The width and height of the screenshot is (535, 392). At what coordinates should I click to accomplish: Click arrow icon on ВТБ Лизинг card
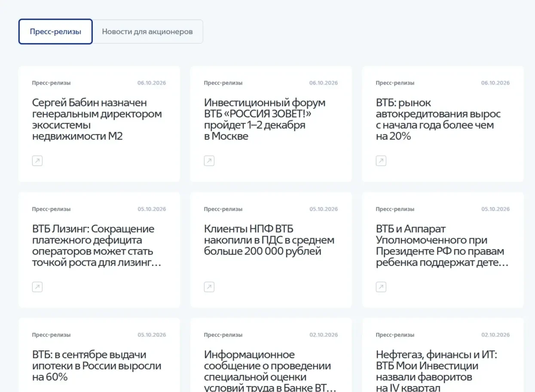[37, 287]
